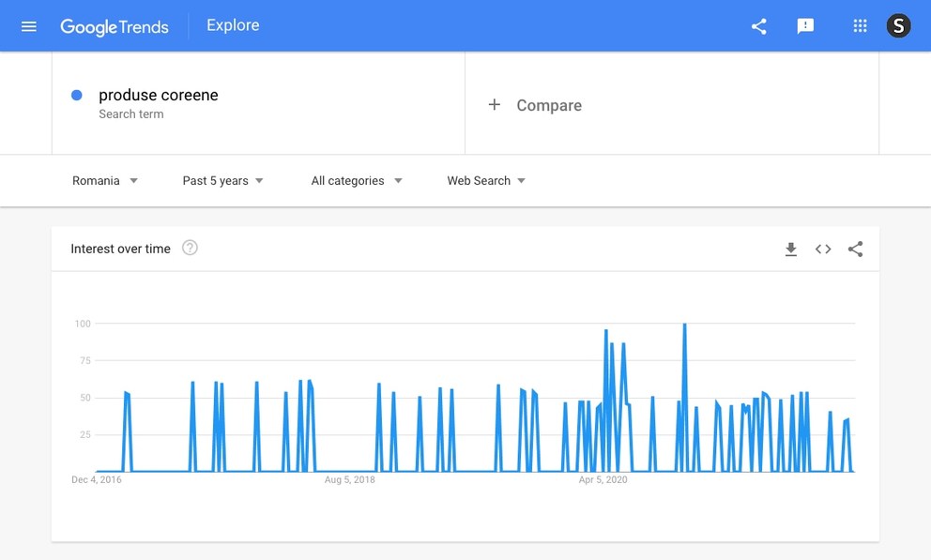Expand the Romania region dropdown

coord(105,181)
